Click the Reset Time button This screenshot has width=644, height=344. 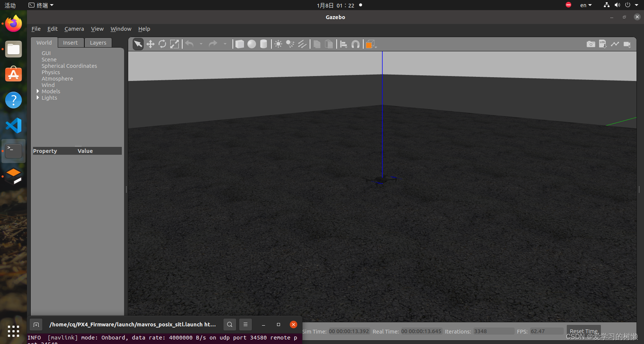[583, 331]
